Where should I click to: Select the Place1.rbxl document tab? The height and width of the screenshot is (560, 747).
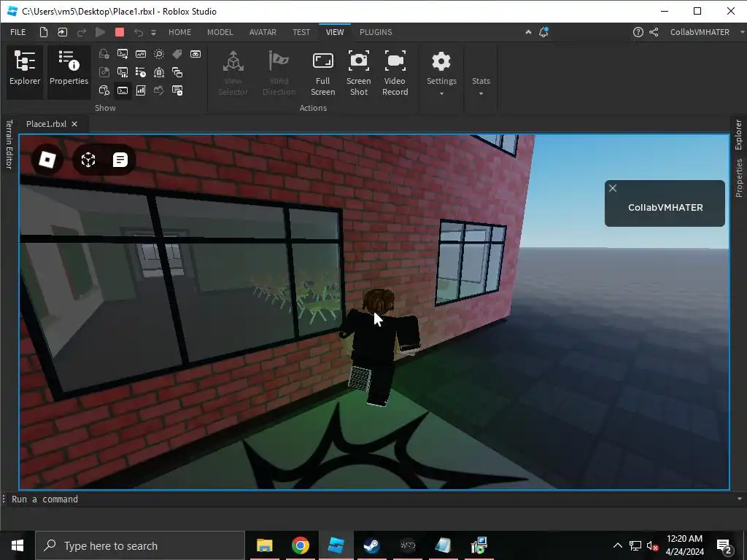pyautogui.click(x=46, y=124)
